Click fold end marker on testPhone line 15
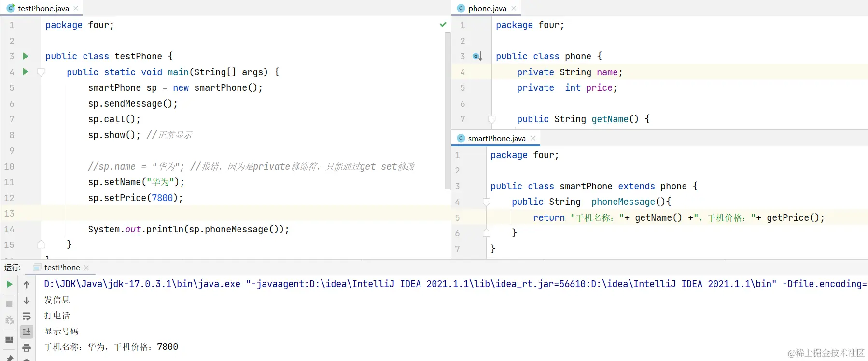 [41, 245]
